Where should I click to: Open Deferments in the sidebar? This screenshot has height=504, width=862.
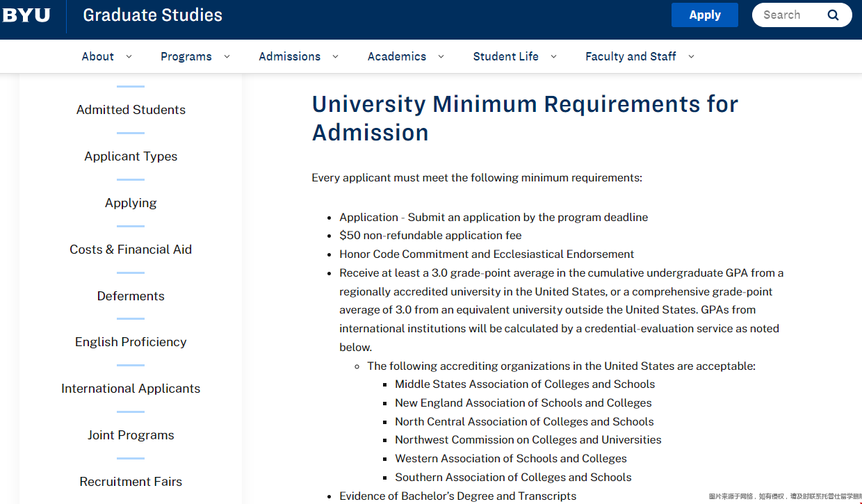click(x=131, y=296)
